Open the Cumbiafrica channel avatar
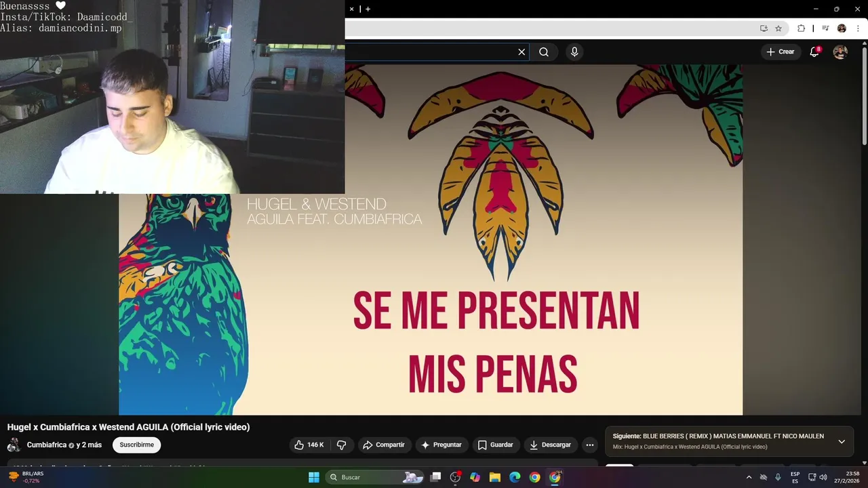 point(14,445)
